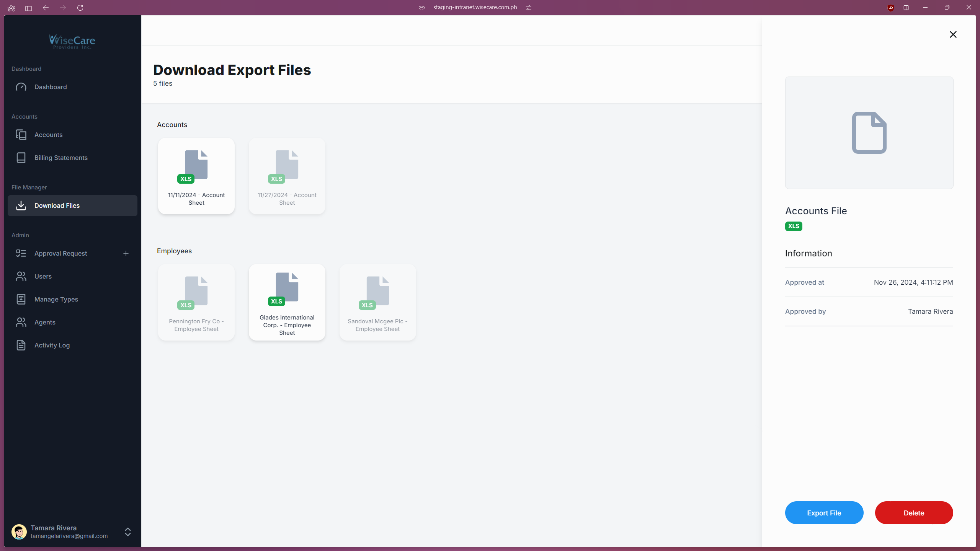Click the Export File button
This screenshot has height=551, width=980.
[x=824, y=513]
